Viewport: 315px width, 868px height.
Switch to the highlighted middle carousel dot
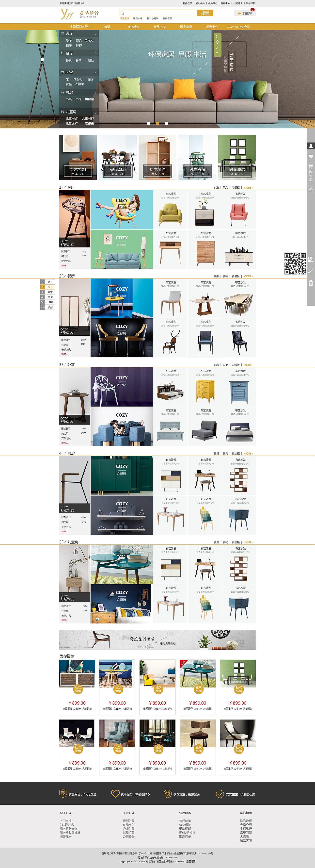coord(157,123)
